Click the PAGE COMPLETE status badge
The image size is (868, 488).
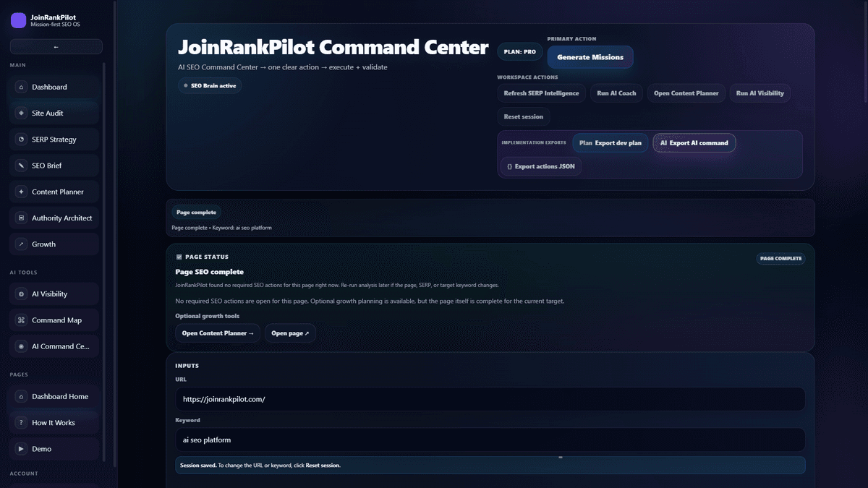(x=780, y=258)
